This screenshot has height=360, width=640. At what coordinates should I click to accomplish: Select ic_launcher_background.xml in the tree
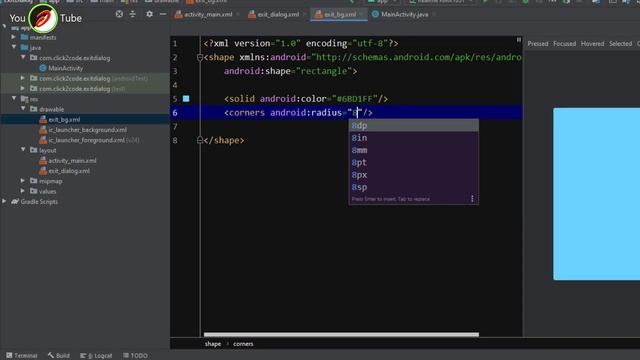[x=87, y=130]
